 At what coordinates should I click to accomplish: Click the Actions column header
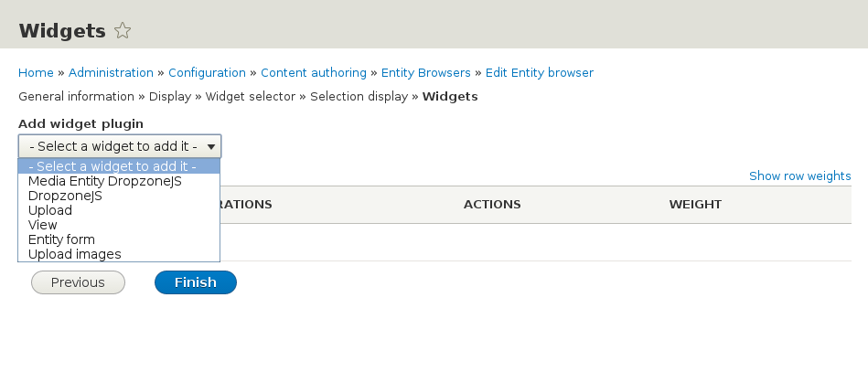pyautogui.click(x=492, y=204)
